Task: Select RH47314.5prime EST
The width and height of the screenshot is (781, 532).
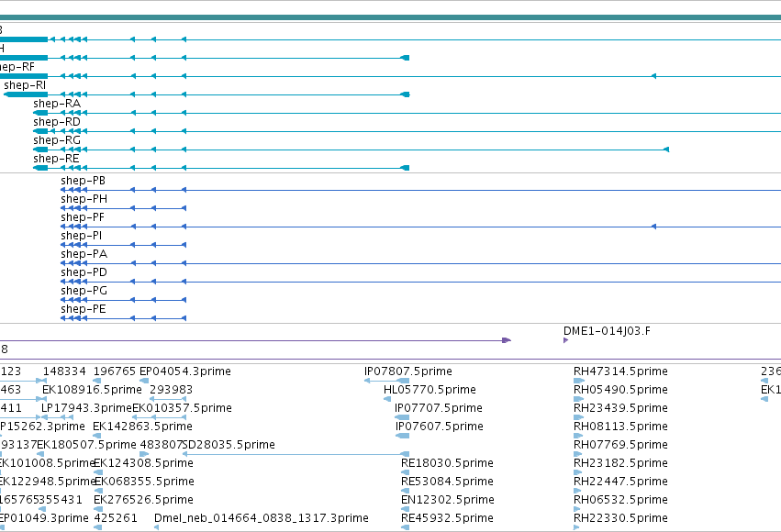Action: click(620, 371)
